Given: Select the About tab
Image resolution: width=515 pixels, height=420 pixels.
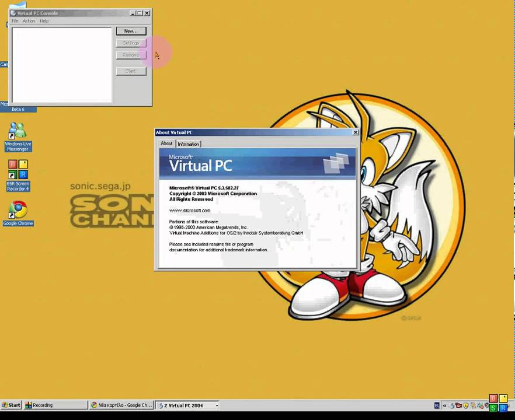Looking at the screenshot, I should click(x=166, y=143).
